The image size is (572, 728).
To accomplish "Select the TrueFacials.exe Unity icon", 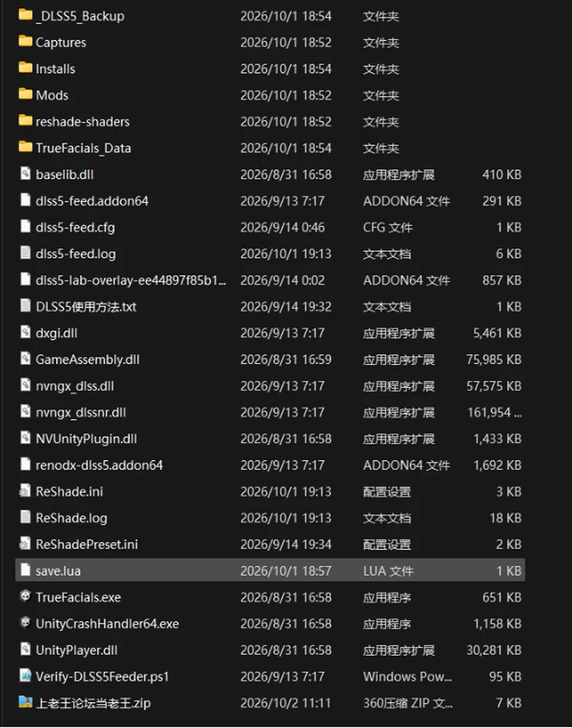I will [x=25, y=596].
